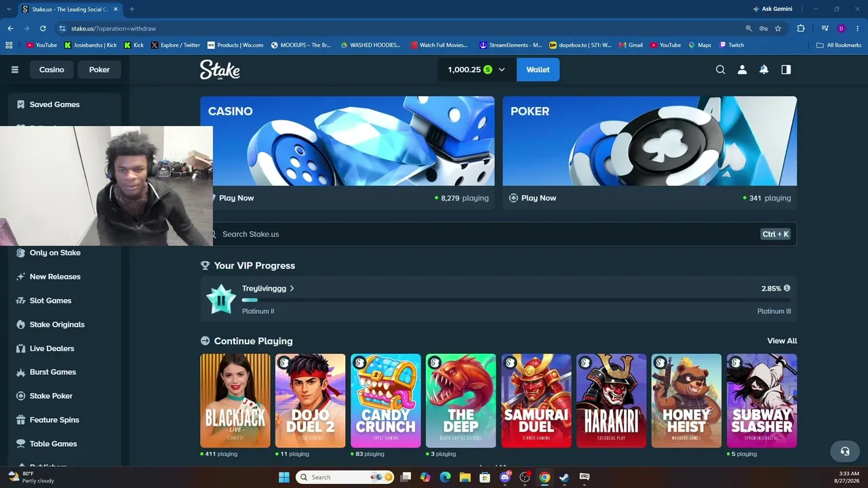Open Chrome extensions puzzle icon
The image size is (868, 488).
pos(801,28)
